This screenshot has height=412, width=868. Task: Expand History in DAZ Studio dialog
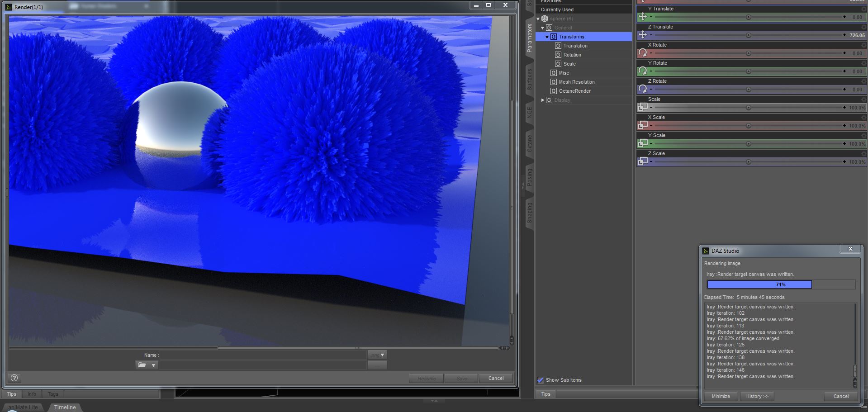pos(757,396)
